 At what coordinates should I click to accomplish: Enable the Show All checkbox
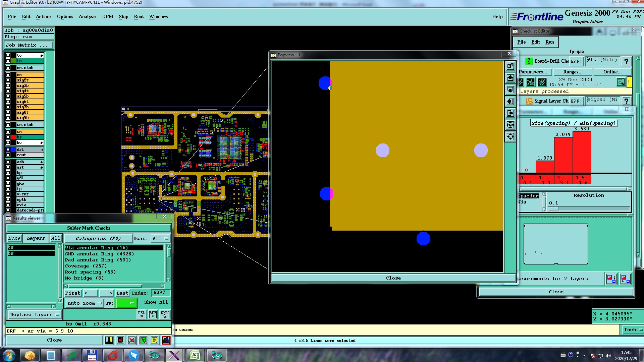(141, 302)
